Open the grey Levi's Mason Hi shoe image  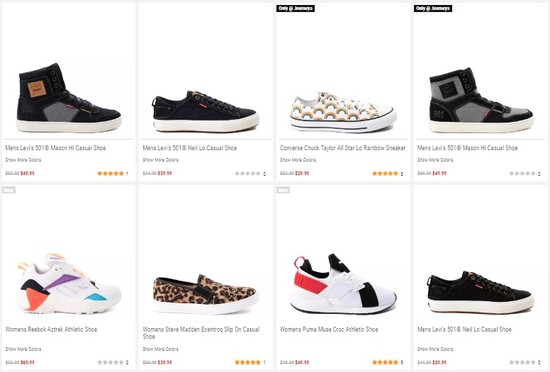[481, 100]
